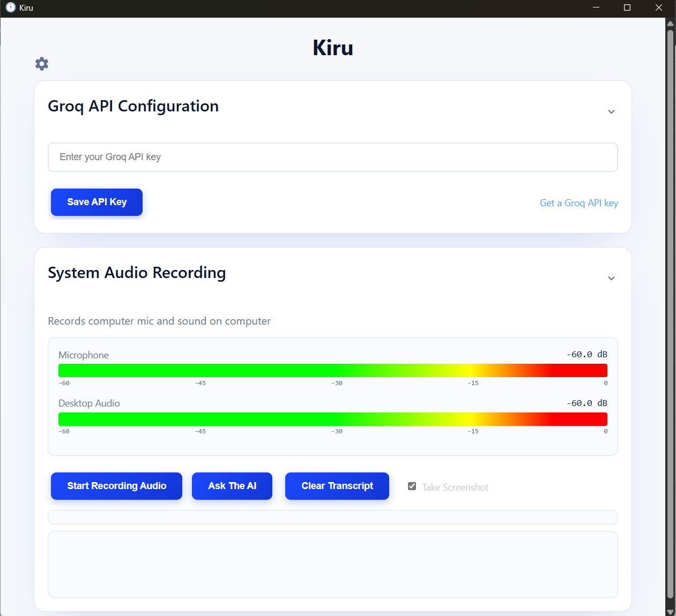Click the Microphone -60.0 dB readout
Screen dimensions: 676x616
click(x=586, y=354)
